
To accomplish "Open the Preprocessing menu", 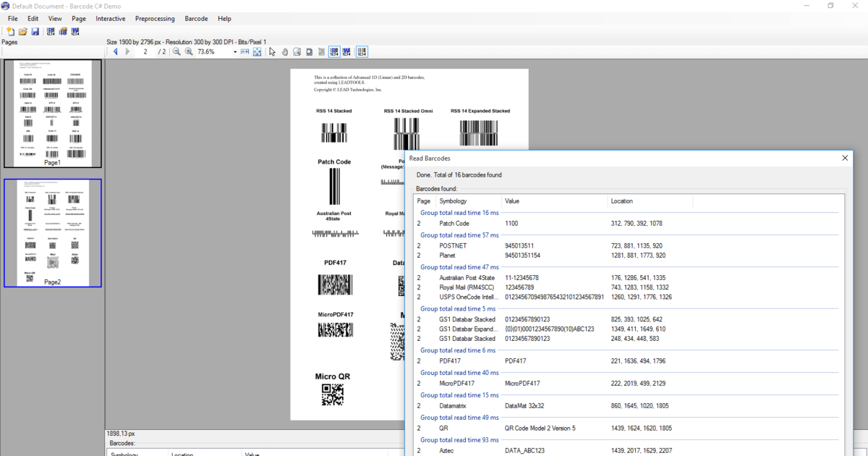I will click(155, 19).
